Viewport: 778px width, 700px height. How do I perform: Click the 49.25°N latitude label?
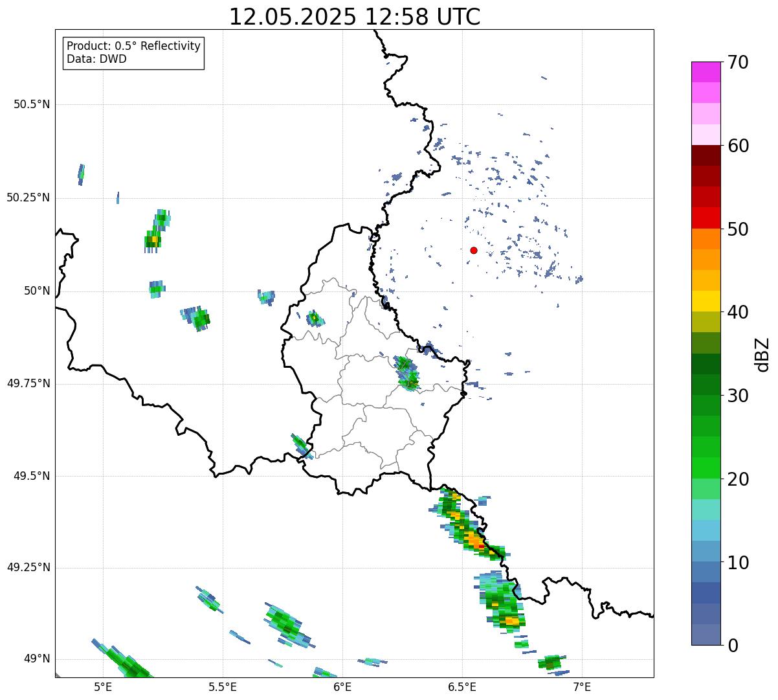pos(28,567)
